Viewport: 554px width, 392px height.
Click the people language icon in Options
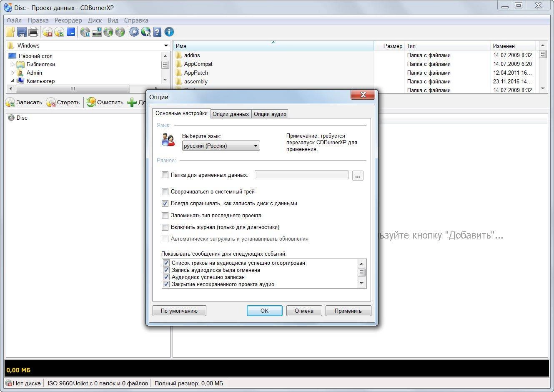(168, 140)
